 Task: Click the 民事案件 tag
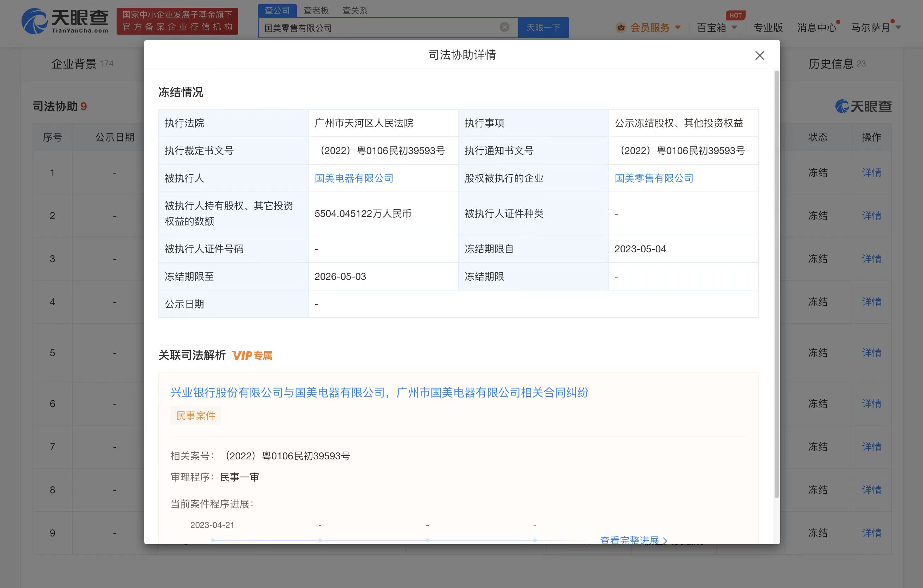coord(195,416)
